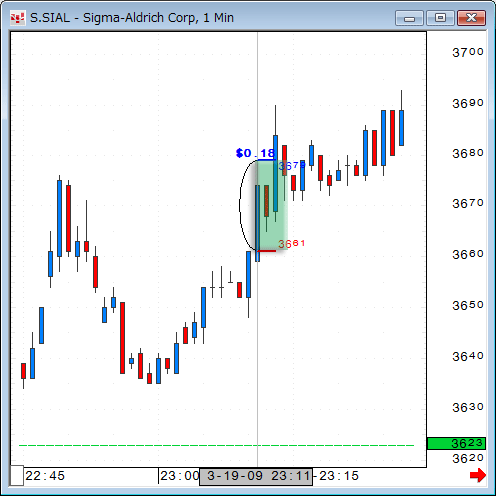Click the 3700 price scale label
Screen dimensions: 496x496
(468, 52)
